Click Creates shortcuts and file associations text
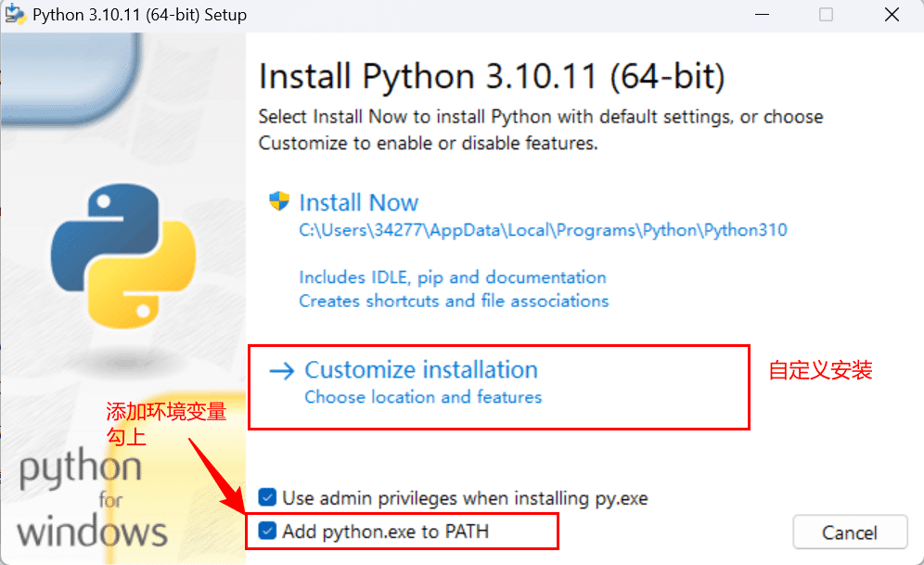The width and height of the screenshot is (924, 565). click(x=453, y=301)
